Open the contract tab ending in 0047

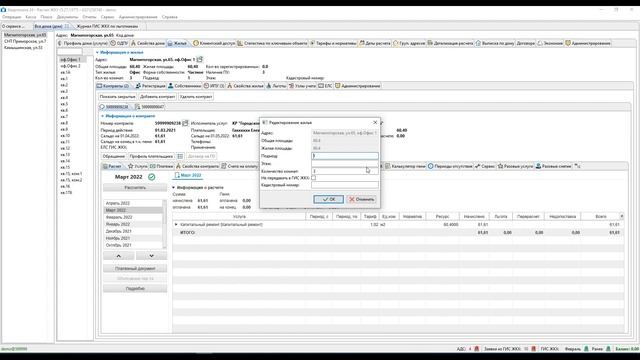pos(149,107)
